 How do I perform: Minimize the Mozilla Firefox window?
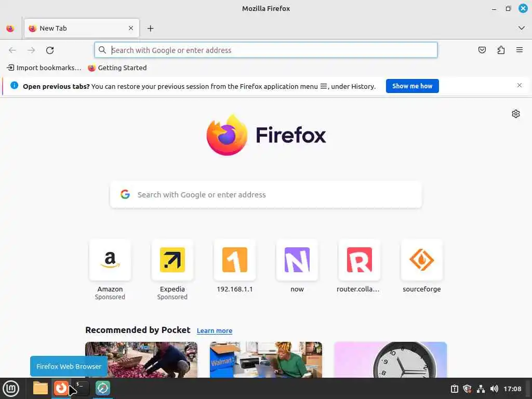[x=494, y=9]
